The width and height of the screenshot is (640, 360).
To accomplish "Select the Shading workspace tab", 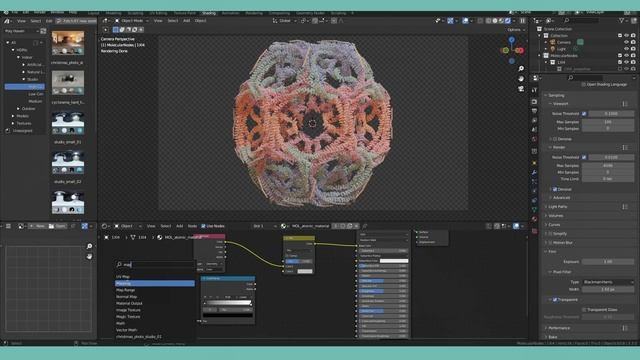I will pos(209,13).
